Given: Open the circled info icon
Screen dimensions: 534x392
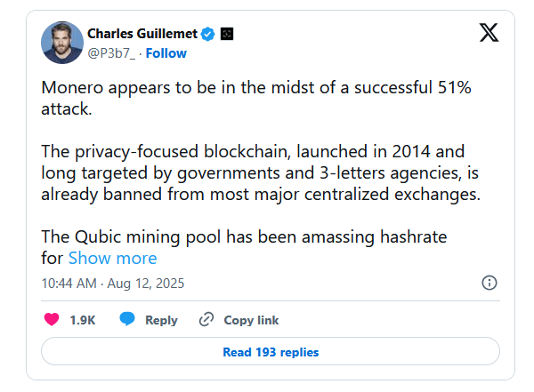Looking at the screenshot, I should tap(489, 283).
